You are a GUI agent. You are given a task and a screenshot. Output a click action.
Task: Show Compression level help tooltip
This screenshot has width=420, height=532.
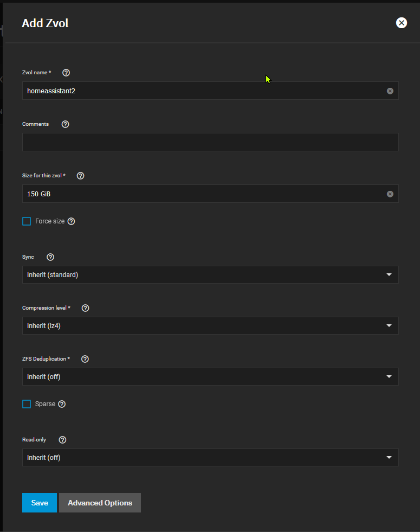pyautogui.click(x=86, y=308)
